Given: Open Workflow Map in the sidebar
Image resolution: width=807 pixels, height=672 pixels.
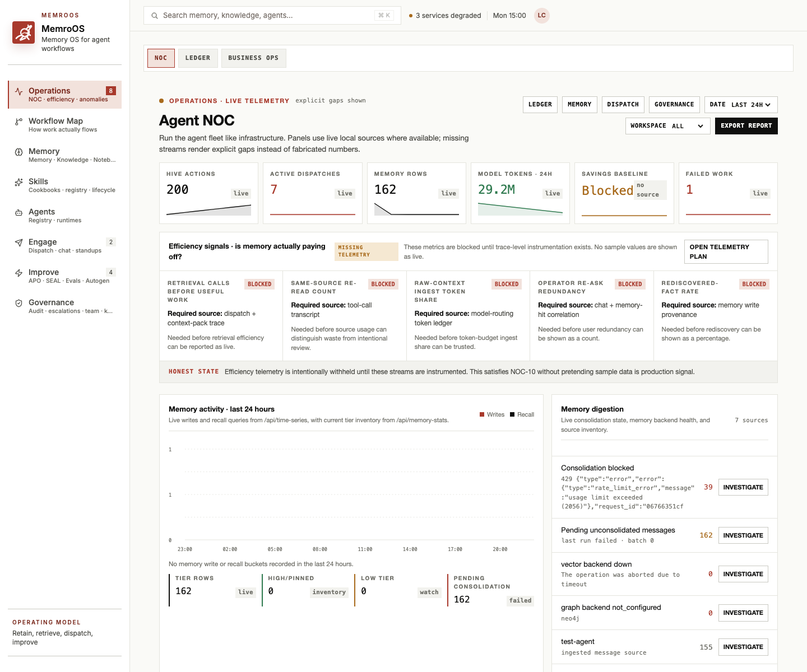Looking at the screenshot, I should pyautogui.click(x=64, y=125).
